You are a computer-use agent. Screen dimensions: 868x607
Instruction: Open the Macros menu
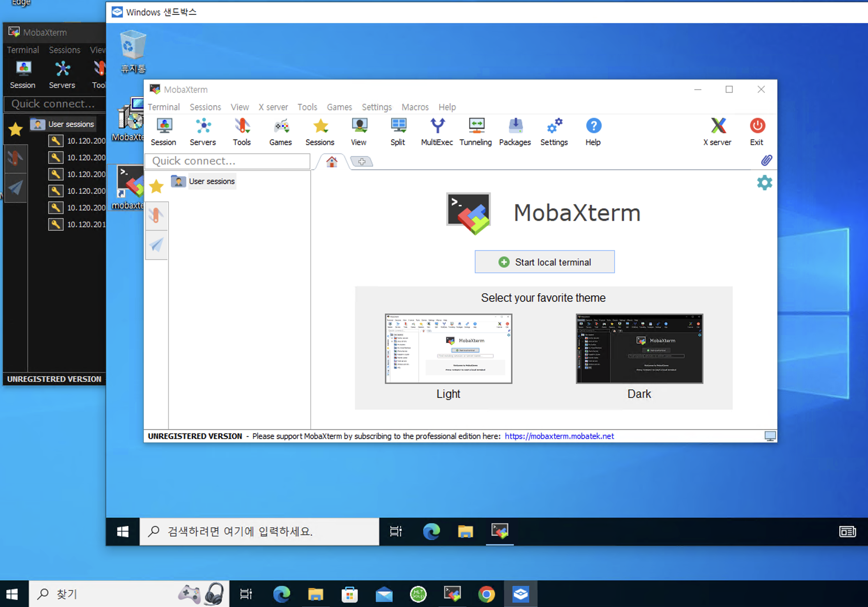(415, 107)
